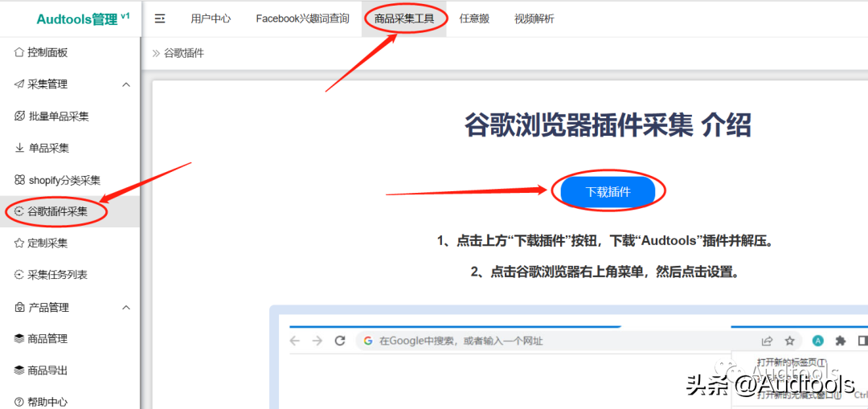Click 打开新的标签页 in browser menu
The width and height of the screenshot is (868, 409).
pos(792,362)
